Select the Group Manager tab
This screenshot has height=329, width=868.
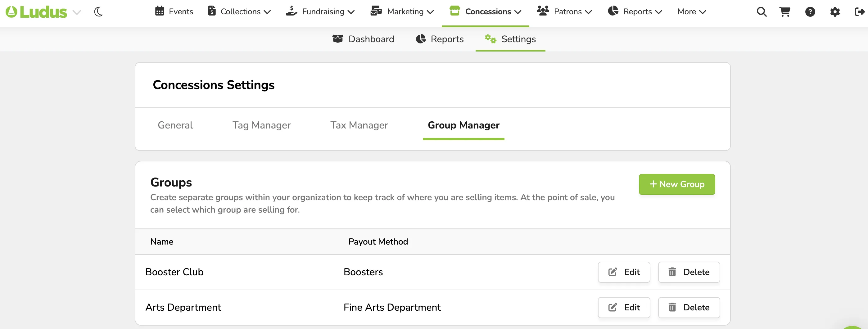point(463,125)
